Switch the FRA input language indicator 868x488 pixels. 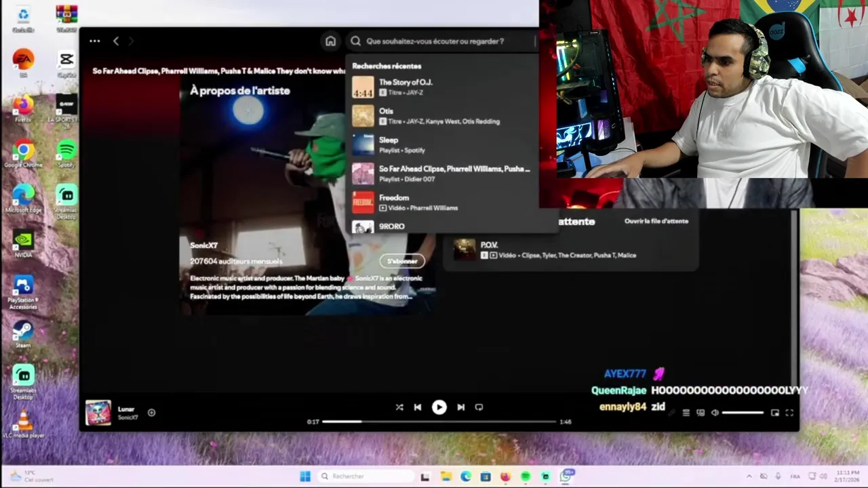click(x=795, y=476)
